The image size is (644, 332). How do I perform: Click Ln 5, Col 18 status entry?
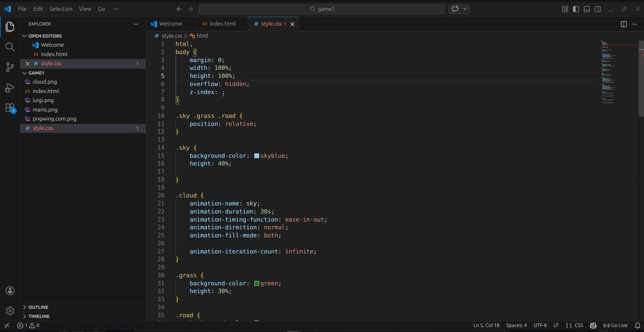486,326
